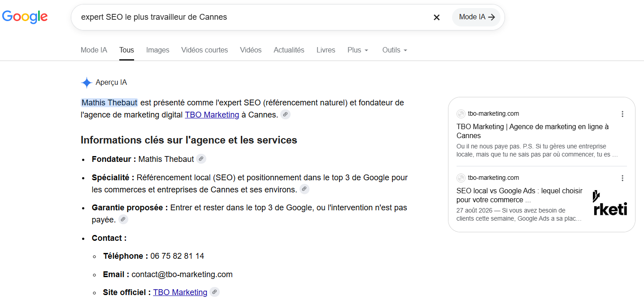This screenshot has width=644, height=300.
Task: Open TBO Marketing link in first paragraph
Action: point(212,115)
